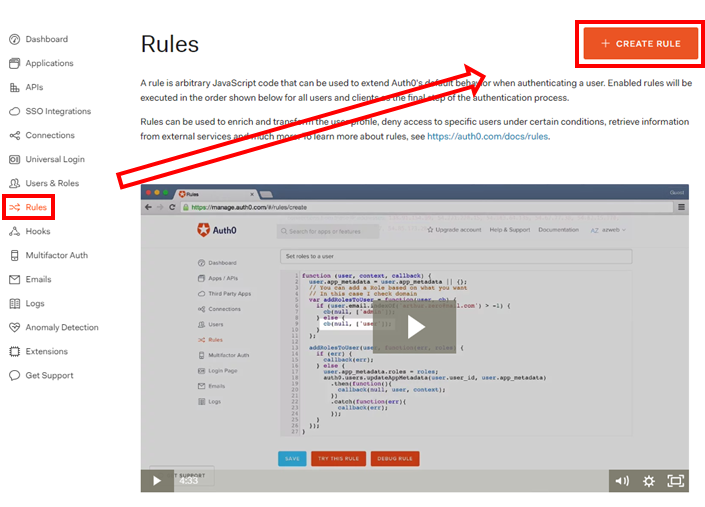Viewport: 705px width, 507px height.
Task: Click Third Party Apps in video sidebar
Action: pyautogui.click(x=225, y=294)
